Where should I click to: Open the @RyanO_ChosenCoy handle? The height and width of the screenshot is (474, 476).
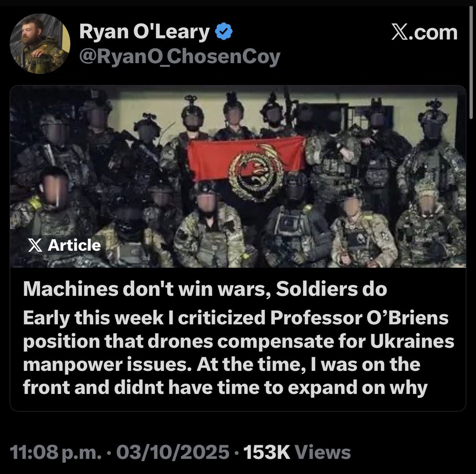tap(180, 57)
